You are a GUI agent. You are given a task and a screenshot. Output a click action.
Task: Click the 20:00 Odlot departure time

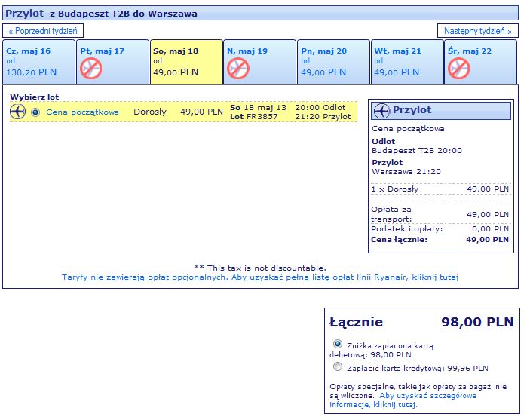320,108
